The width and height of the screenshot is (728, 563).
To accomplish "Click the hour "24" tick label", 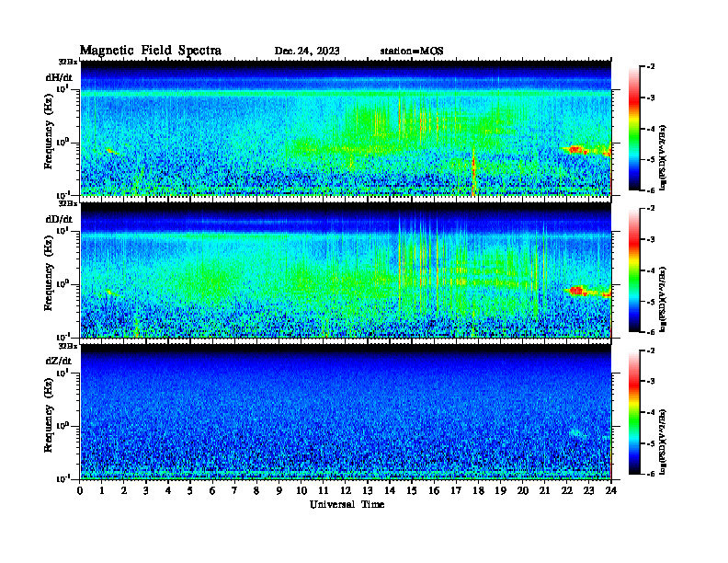I will (x=611, y=491).
